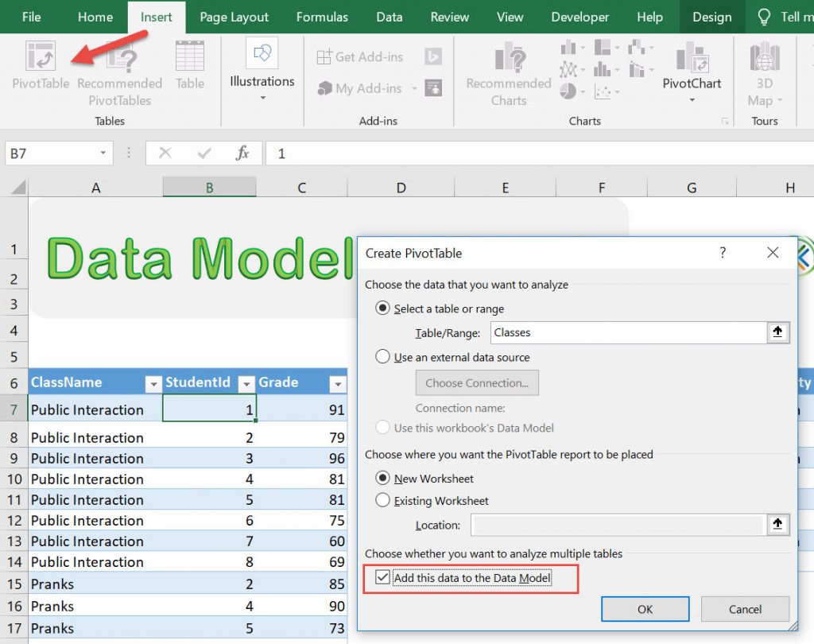Click Get Add-ins

click(x=359, y=56)
